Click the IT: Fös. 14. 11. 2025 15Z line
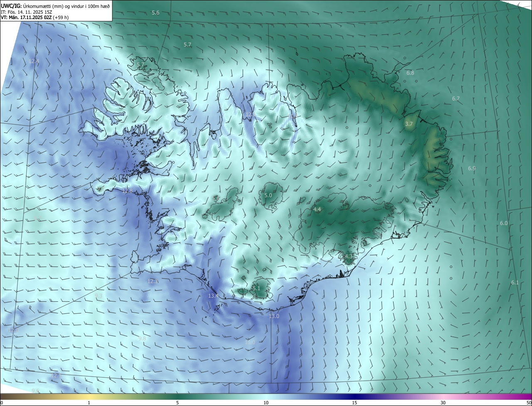The width and height of the screenshot is (532, 406). [x=27, y=12]
